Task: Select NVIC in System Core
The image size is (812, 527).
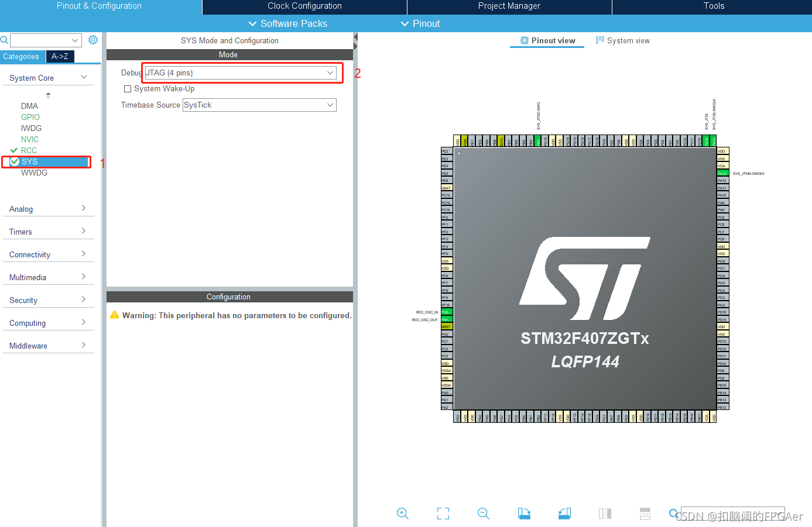Action: click(x=30, y=139)
